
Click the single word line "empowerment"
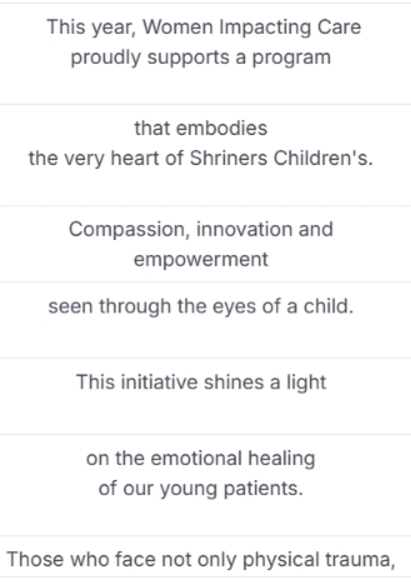tap(201, 259)
